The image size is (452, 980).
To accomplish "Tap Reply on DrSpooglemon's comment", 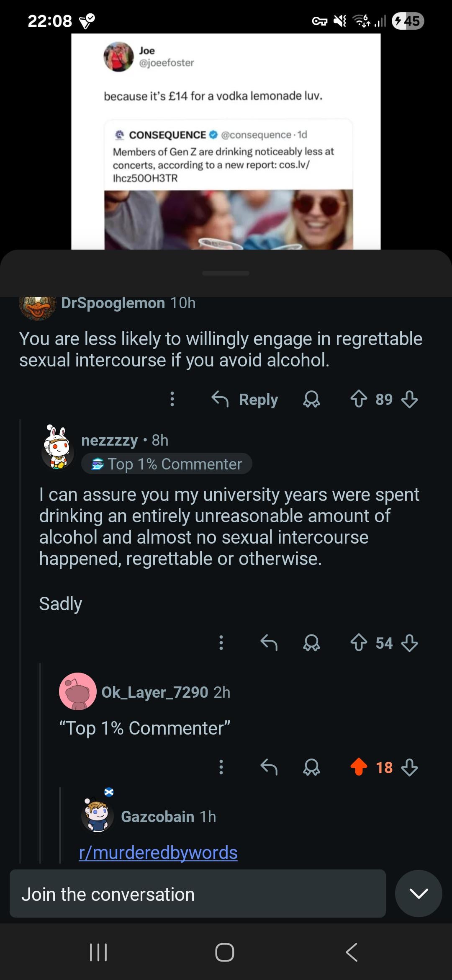I will click(245, 399).
